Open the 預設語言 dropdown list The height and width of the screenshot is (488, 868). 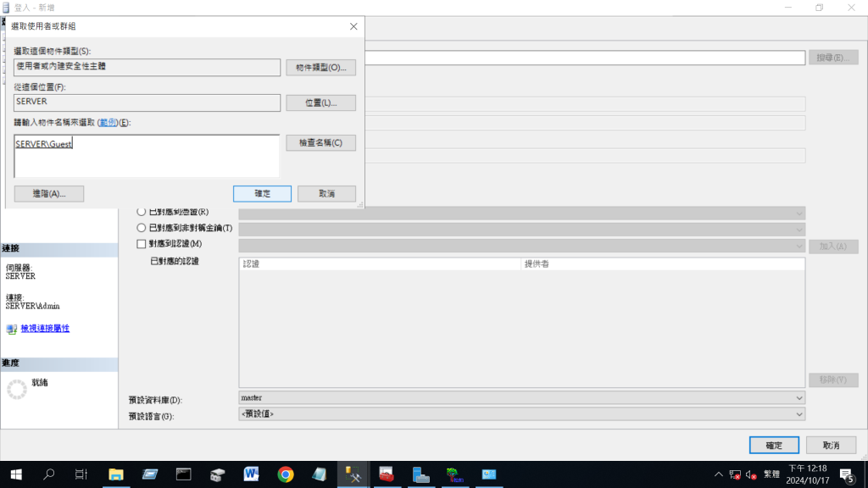(x=521, y=413)
